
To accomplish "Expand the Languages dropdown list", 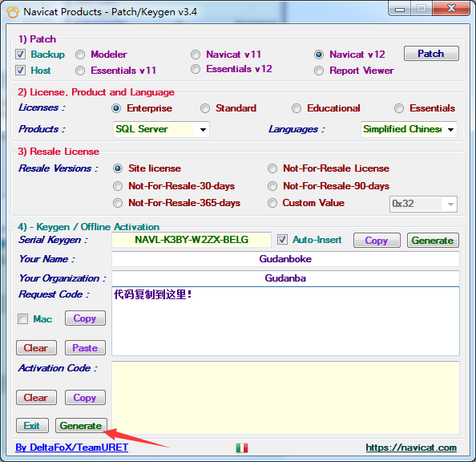I will click(x=409, y=129).
